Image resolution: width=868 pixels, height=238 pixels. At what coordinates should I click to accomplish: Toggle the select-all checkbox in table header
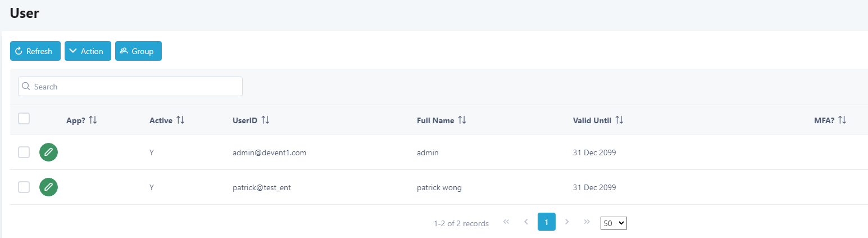(x=24, y=118)
